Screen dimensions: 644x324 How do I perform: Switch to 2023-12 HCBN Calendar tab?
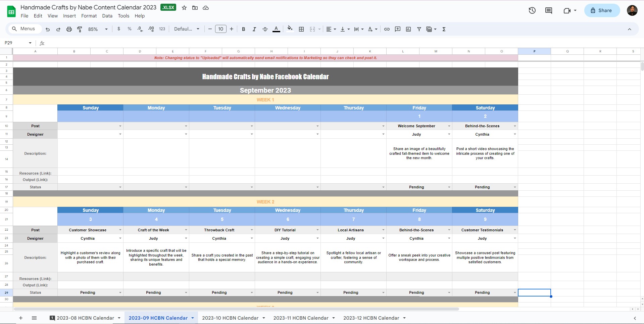click(x=371, y=318)
